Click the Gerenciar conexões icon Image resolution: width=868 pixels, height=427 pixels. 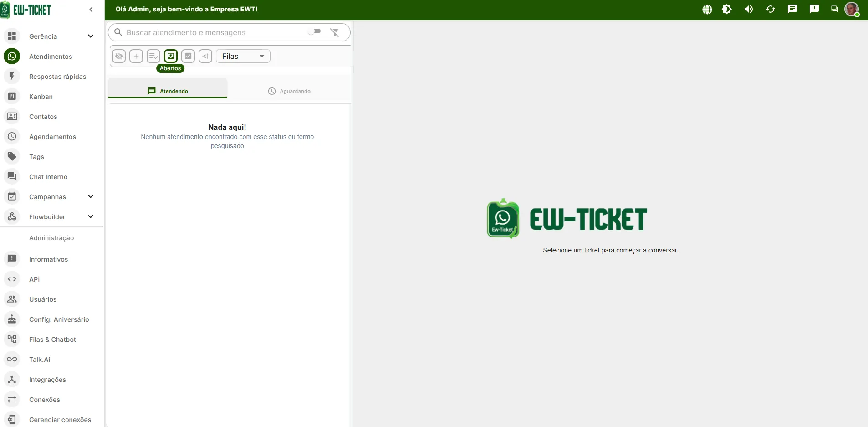tap(12, 420)
